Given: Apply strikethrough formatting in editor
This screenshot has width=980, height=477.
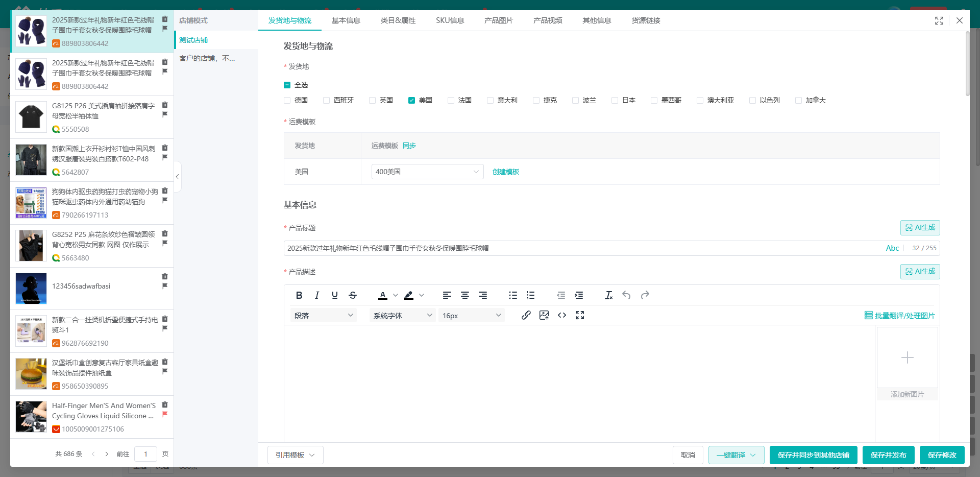Looking at the screenshot, I should tap(353, 295).
